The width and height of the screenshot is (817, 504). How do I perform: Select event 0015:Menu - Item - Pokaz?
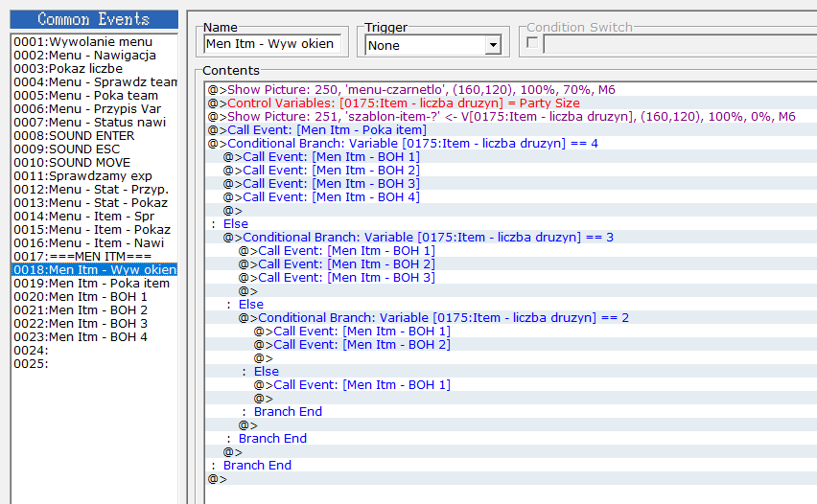(94, 230)
